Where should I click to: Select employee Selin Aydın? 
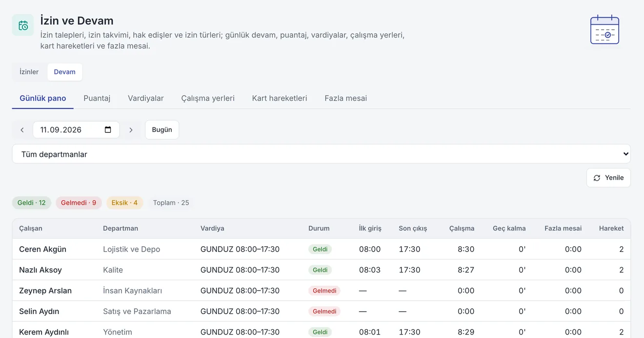click(39, 311)
